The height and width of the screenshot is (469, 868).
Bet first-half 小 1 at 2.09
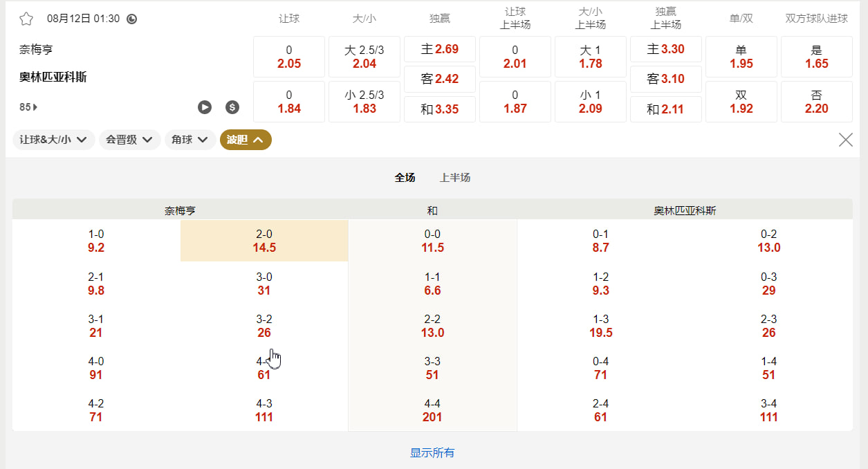coord(591,102)
